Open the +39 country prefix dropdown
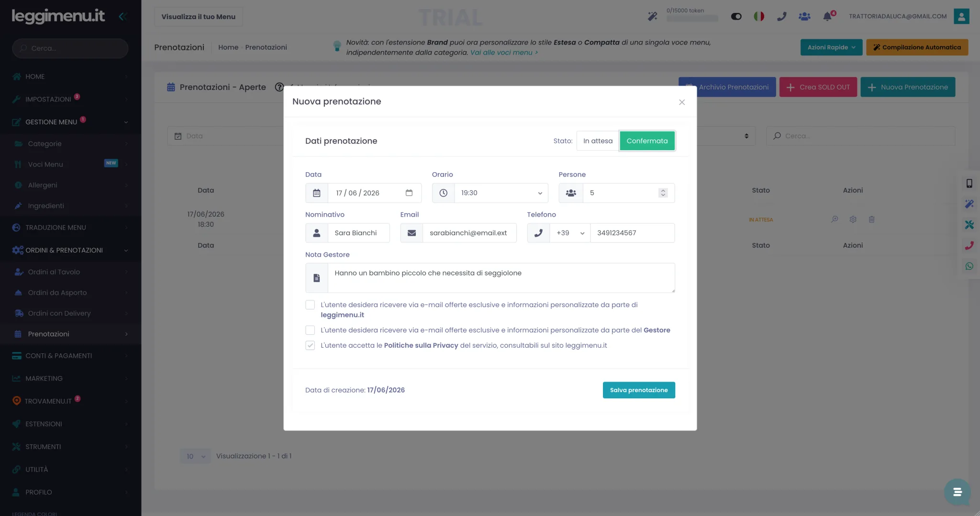The height and width of the screenshot is (516, 980). 570,233
